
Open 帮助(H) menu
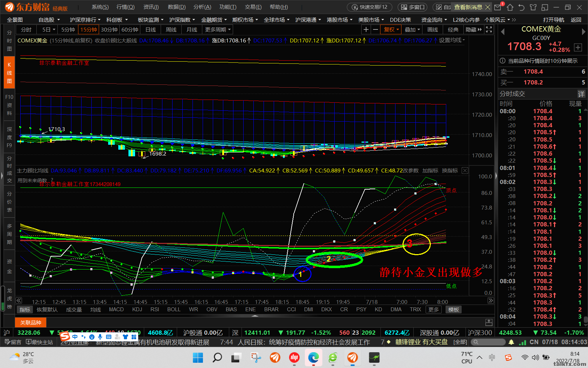[279, 7]
